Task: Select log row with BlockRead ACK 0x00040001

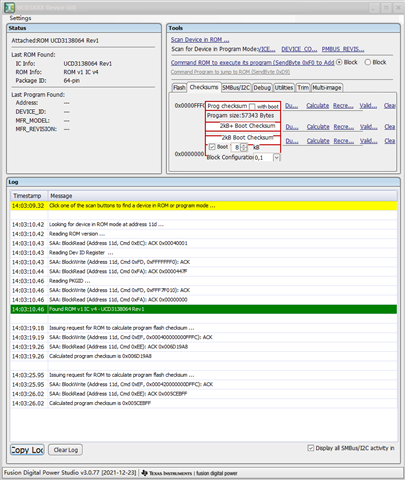Action: coord(204,243)
